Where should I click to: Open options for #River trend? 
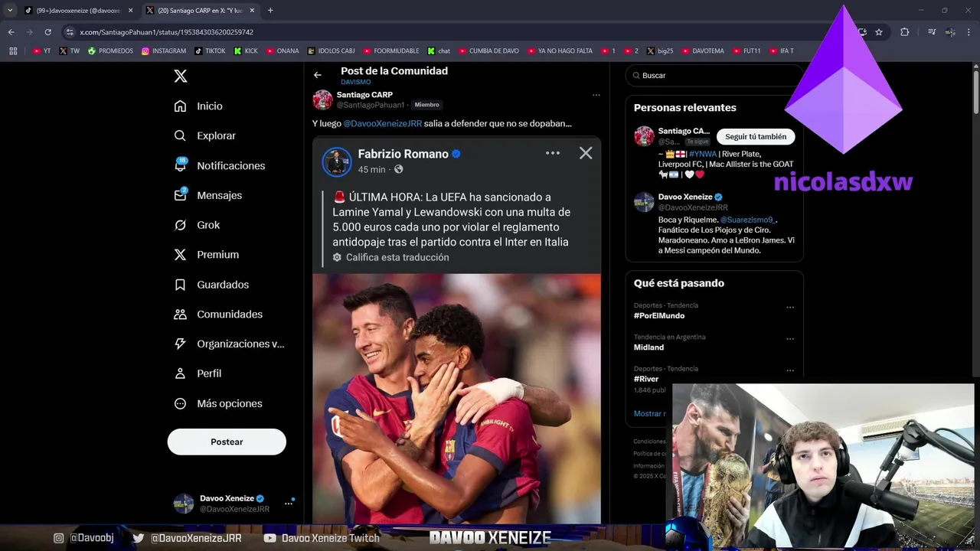point(790,371)
